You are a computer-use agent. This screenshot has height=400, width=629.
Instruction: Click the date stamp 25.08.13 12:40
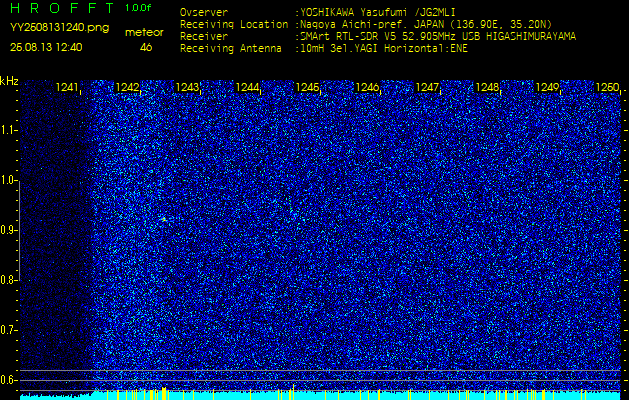(46, 47)
